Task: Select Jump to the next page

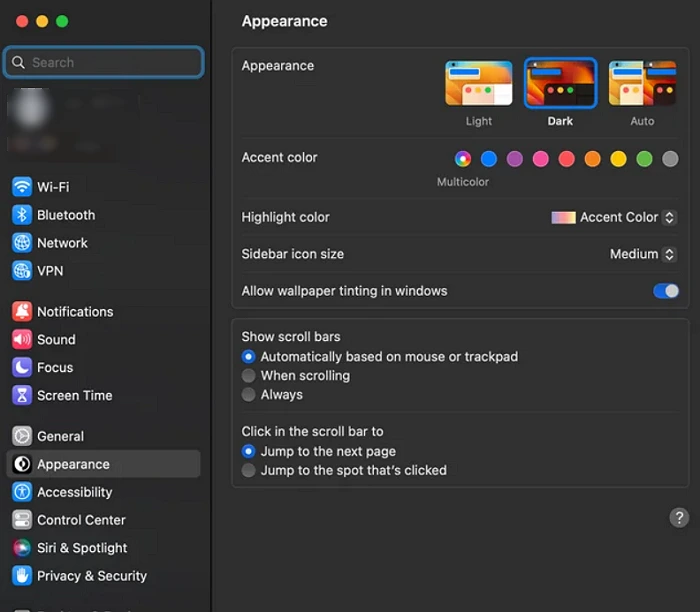Action: (248, 451)
